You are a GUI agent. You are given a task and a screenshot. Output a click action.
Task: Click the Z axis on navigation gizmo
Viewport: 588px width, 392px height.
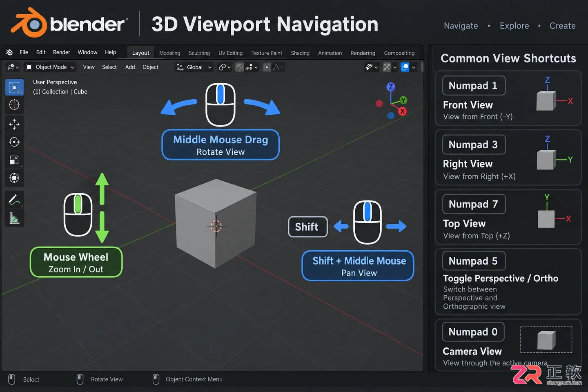[x=391, y=87]
